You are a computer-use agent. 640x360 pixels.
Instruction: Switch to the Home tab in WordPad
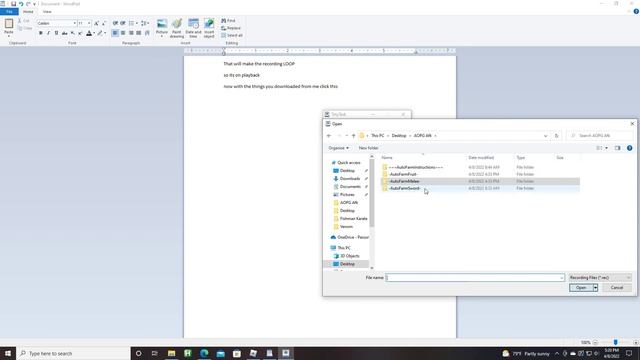28,11
